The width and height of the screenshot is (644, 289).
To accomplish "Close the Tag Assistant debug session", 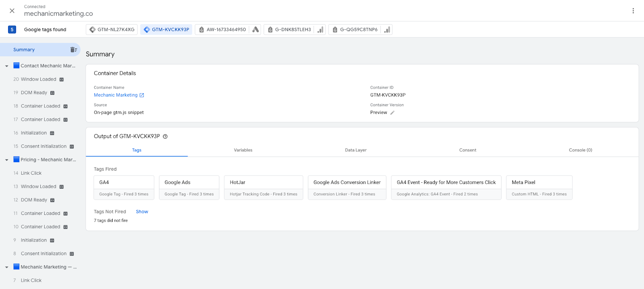I will pos(12,11).
